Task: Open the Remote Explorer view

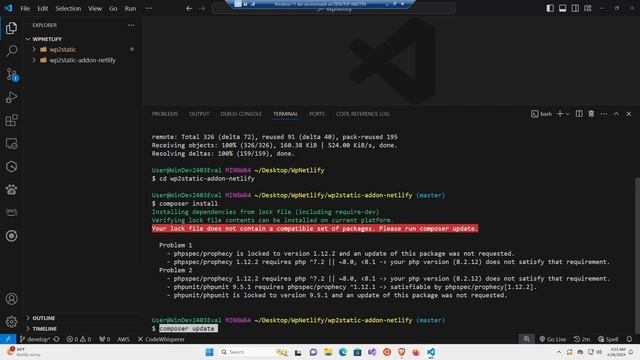Action: [11, 144]
